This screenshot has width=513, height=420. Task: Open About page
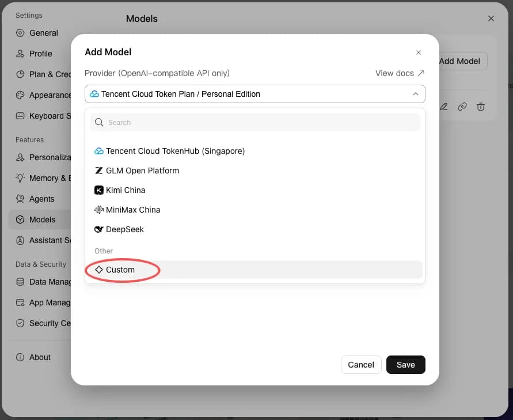pyautogui.click(x=39, y=357)
